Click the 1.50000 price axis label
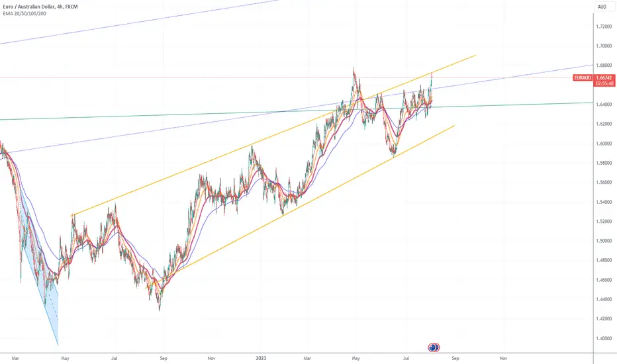617x364 pixels. coord(604,241)
